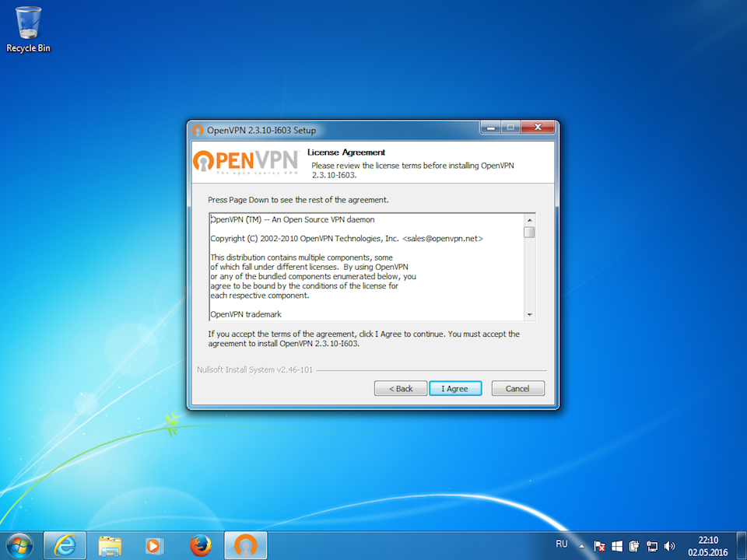The width and height of the screenshot is (747, 560).
Task: Click the Get Windows 10 tray icon
Action: [617, 546]
